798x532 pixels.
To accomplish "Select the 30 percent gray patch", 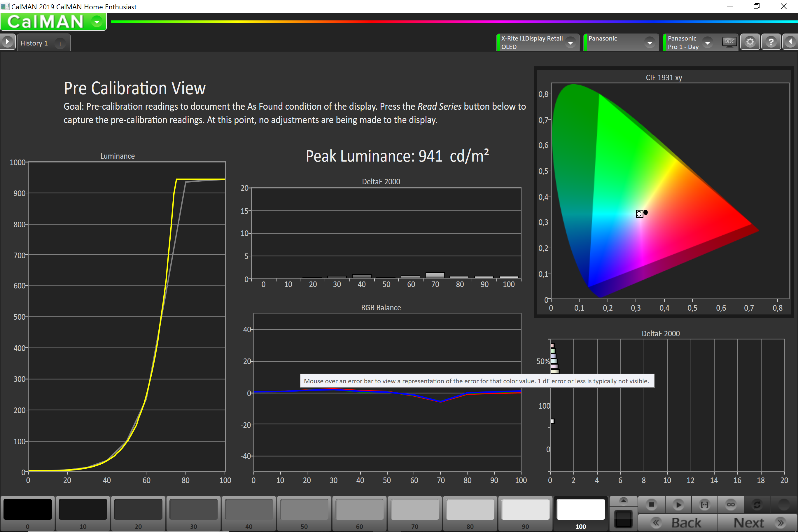I will (x=193, y=513).
